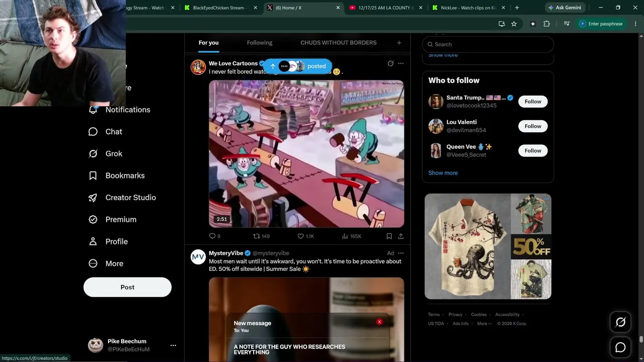Click the Enter passphrase profile button
The width and height of the screenshot is (644, 362).
click(601, 24)
